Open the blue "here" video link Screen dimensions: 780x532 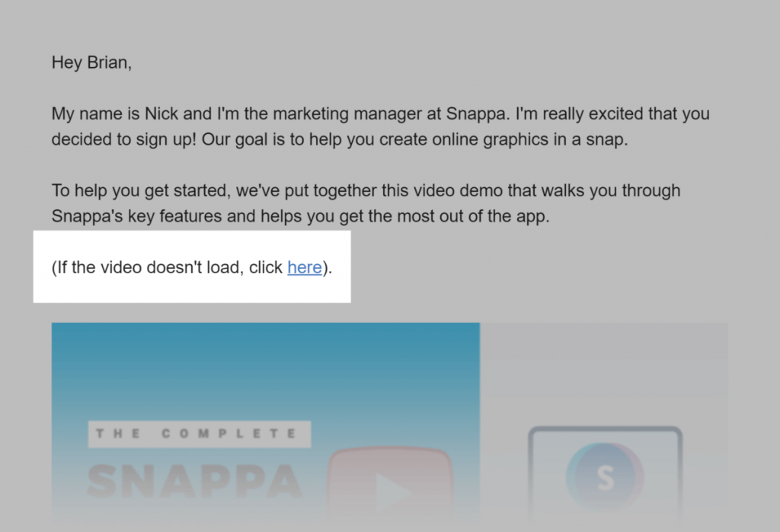pos(305,267)
